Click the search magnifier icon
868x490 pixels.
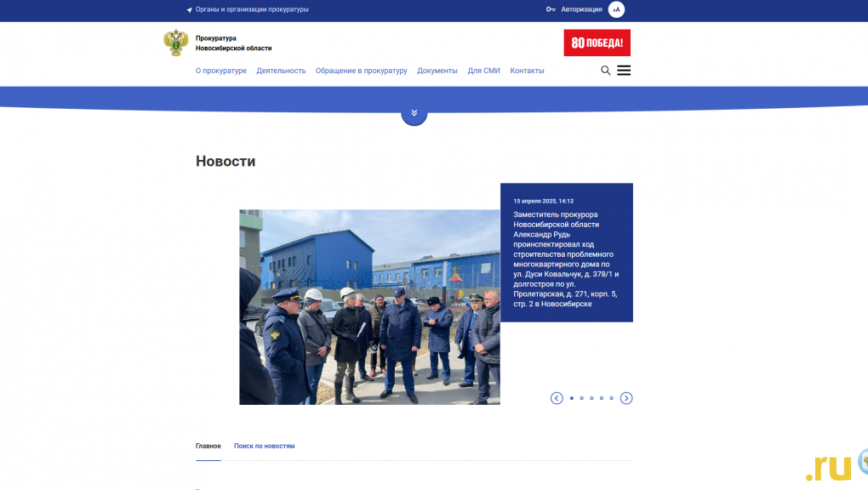(x=605, y=71)
